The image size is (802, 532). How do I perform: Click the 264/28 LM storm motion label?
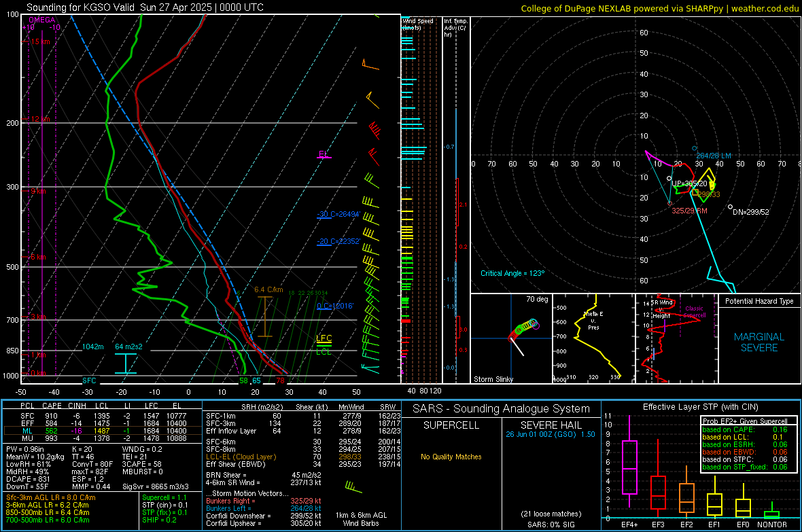coord(714,156)
